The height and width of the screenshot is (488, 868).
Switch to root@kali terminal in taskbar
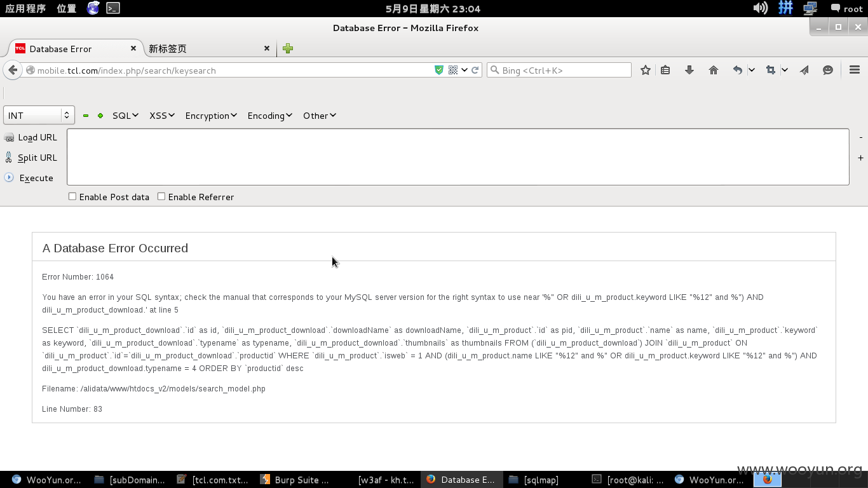(x=628, y=480)
